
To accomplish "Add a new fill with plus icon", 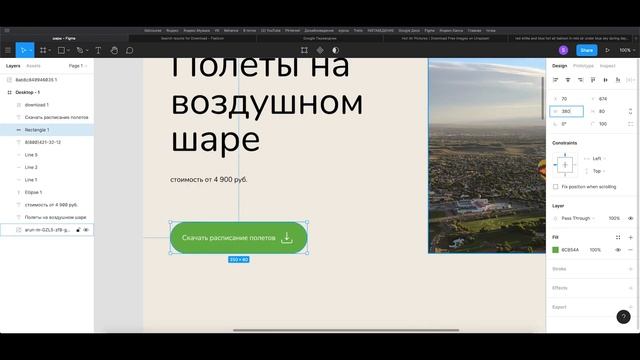I will pyautogui.click(x=631, y=237).
